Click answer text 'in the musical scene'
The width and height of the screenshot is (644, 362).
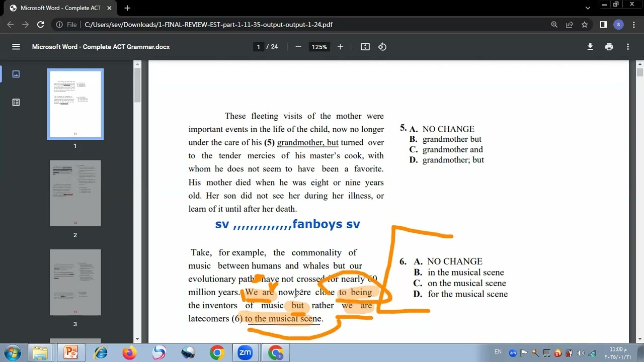click(466, 273)
